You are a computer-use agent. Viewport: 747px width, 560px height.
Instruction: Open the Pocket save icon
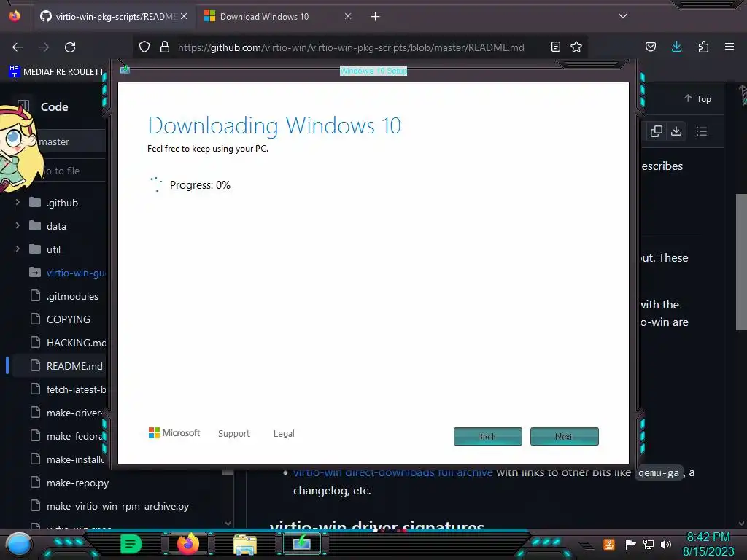(x=651, y=47)
